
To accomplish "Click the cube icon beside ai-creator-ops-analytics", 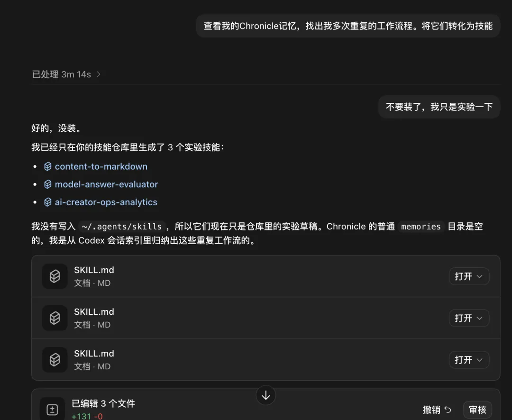I will coord(48,202).
